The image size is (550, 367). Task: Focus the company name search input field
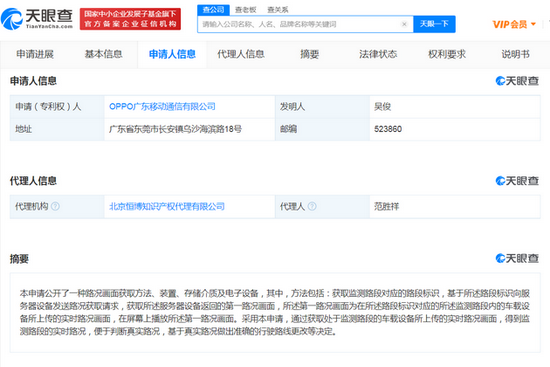pos(300,24)
